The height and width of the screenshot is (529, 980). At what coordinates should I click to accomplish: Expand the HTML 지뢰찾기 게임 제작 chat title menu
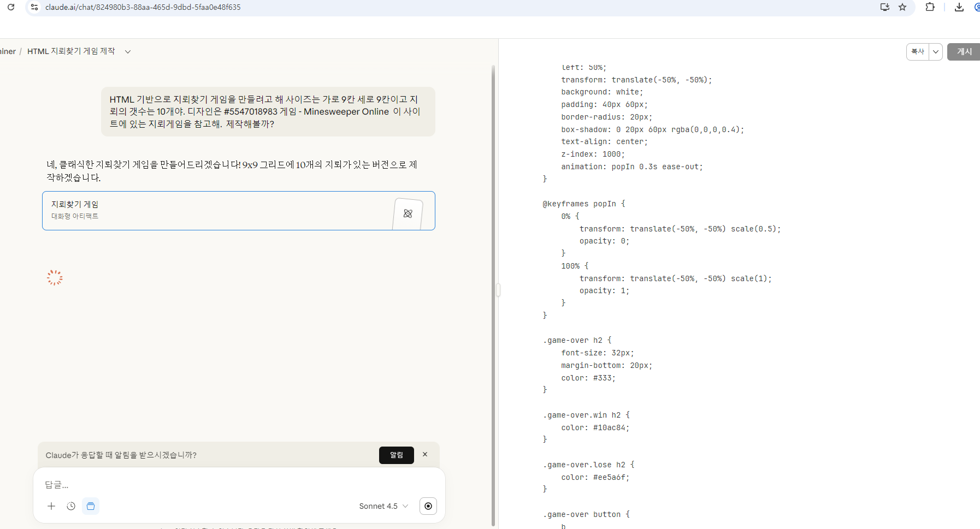128,51
